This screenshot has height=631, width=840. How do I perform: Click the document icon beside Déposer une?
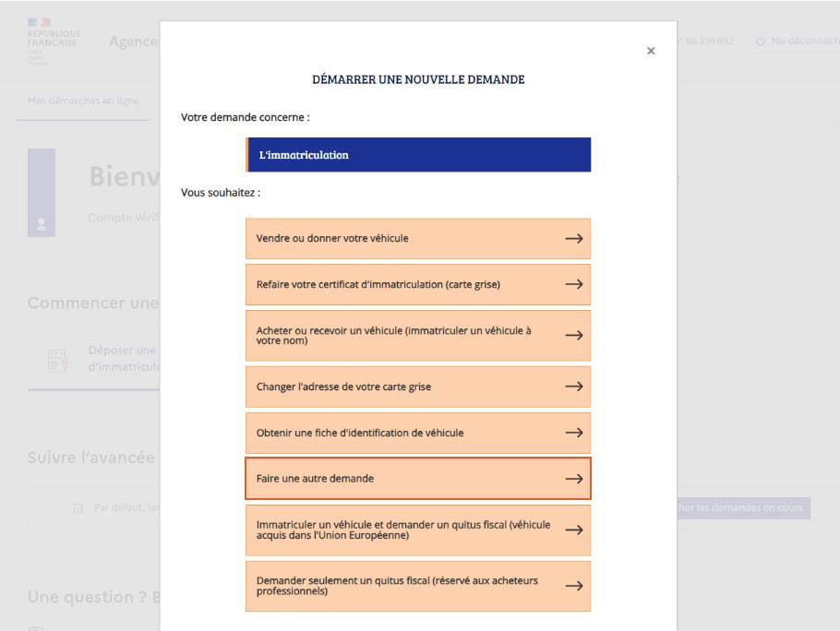tap(57, 358)
